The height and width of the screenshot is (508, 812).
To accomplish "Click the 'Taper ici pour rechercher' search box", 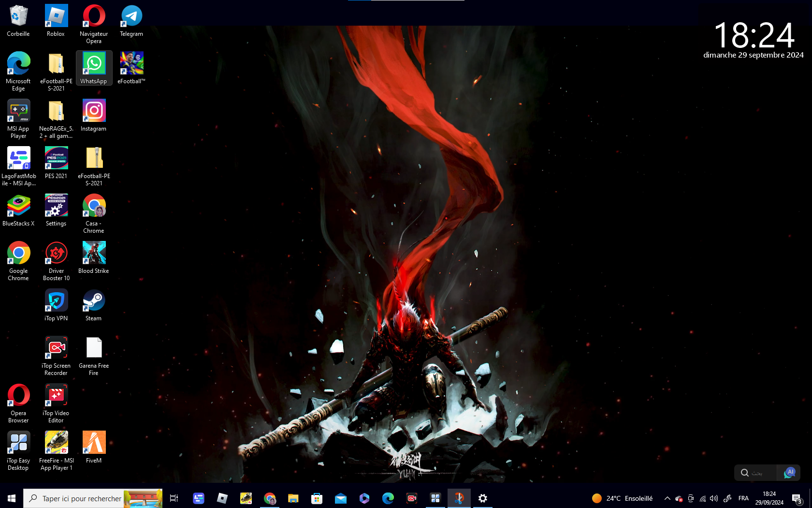I will point(81,498).
